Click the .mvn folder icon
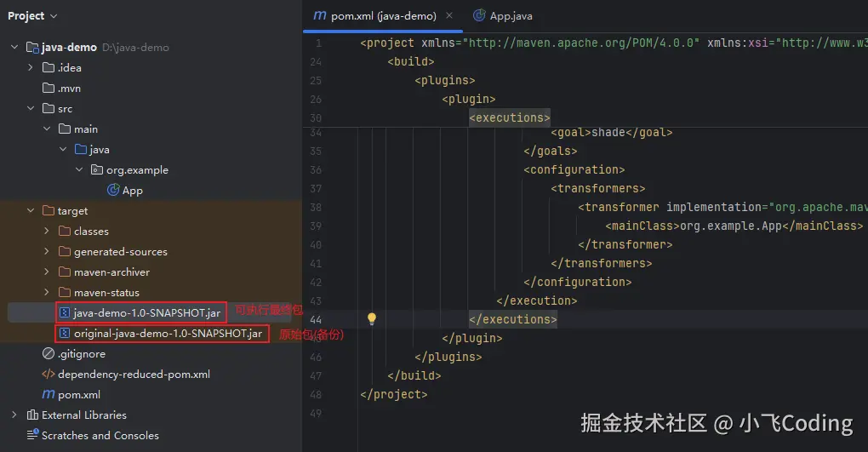Viewport: 868px width, 452px height. coord(49,88)
